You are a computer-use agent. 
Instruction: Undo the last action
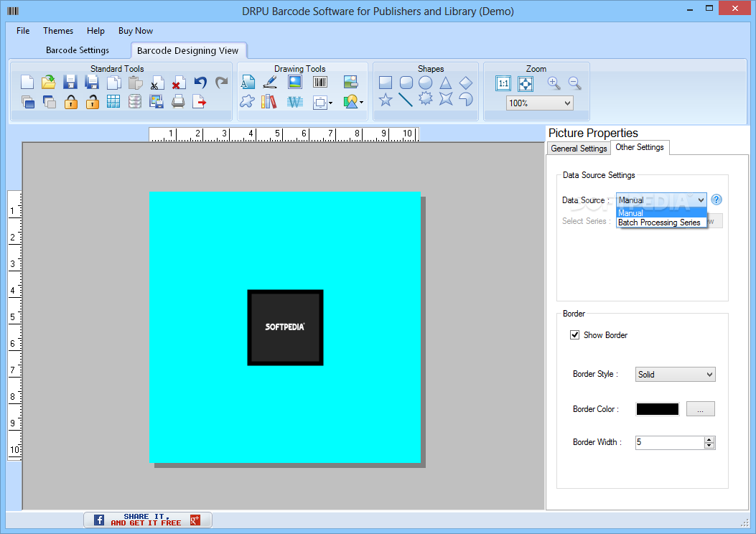(200, 83)
